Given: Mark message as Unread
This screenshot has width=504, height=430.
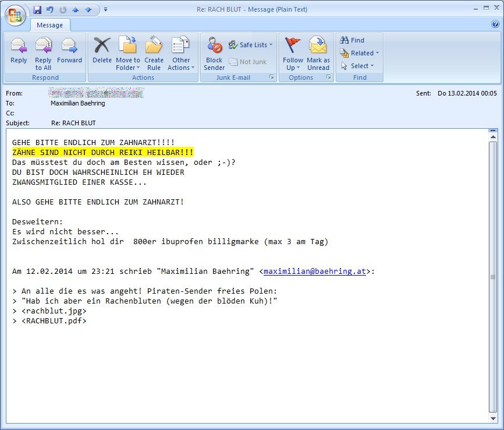Looking at the screenshot, I should point(318,54).
